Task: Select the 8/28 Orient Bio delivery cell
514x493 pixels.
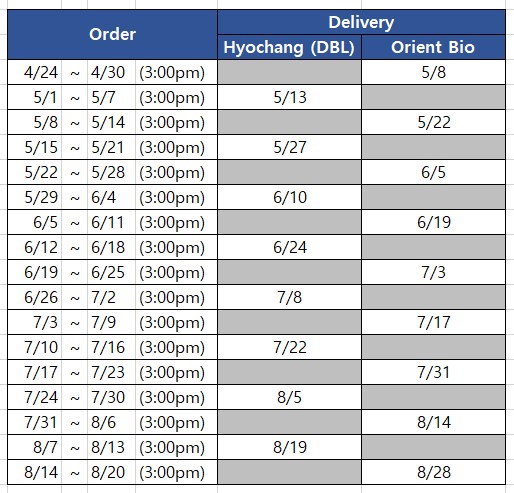Action: (x=433, y=472)
